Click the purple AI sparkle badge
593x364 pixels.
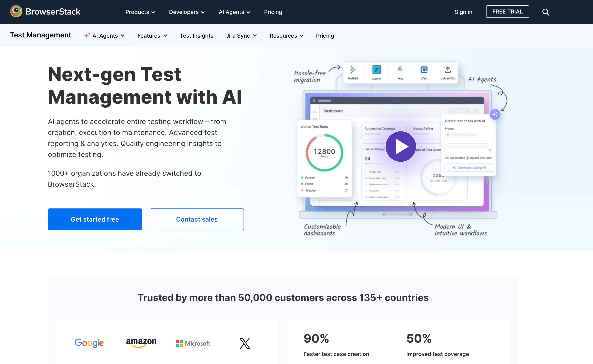pyautogui.click(x=495, y=114)
